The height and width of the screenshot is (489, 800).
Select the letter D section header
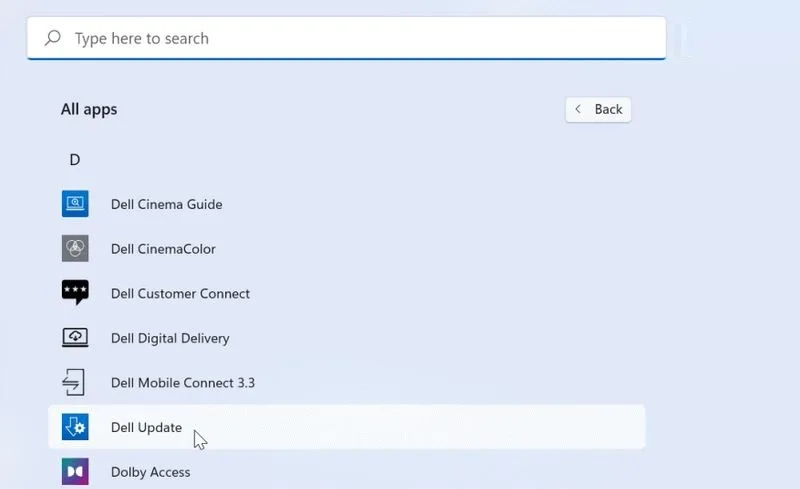coord(74,160)
